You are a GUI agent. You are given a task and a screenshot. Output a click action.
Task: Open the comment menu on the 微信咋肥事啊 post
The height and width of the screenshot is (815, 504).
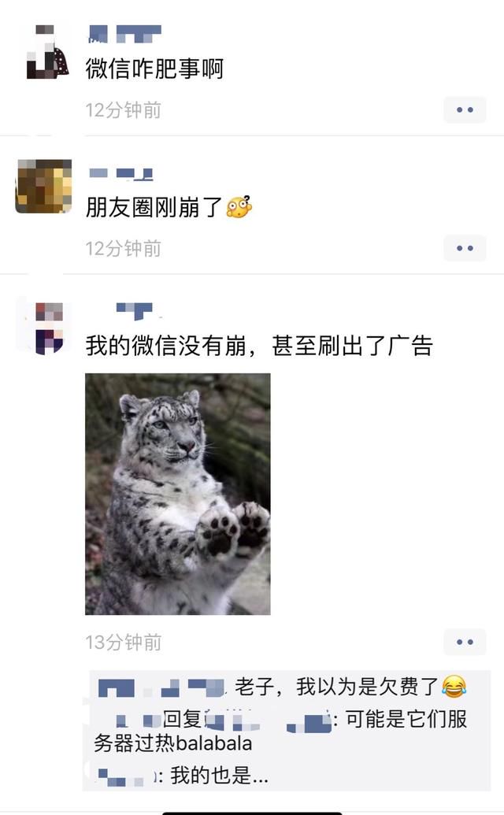465,109
